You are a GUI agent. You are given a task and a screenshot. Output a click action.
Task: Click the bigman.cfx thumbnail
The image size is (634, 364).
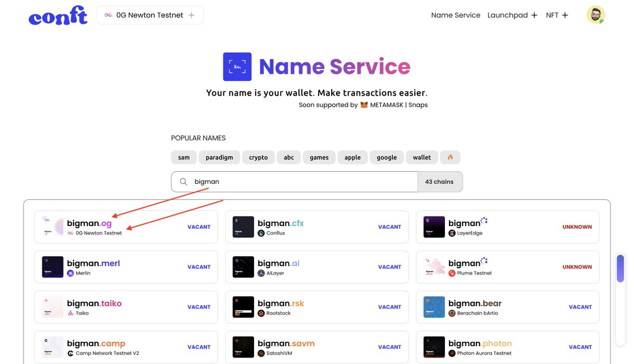(244, 227)
